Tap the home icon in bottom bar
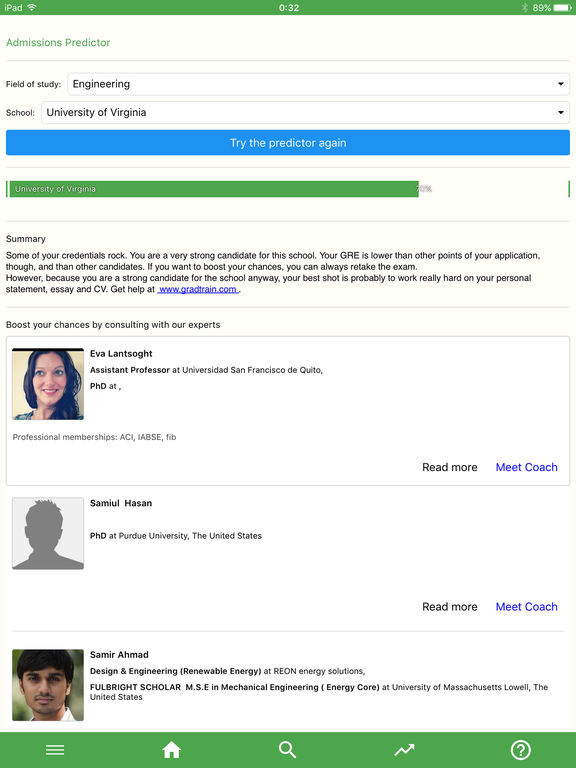The image size is (576, 768). point(171,750)
